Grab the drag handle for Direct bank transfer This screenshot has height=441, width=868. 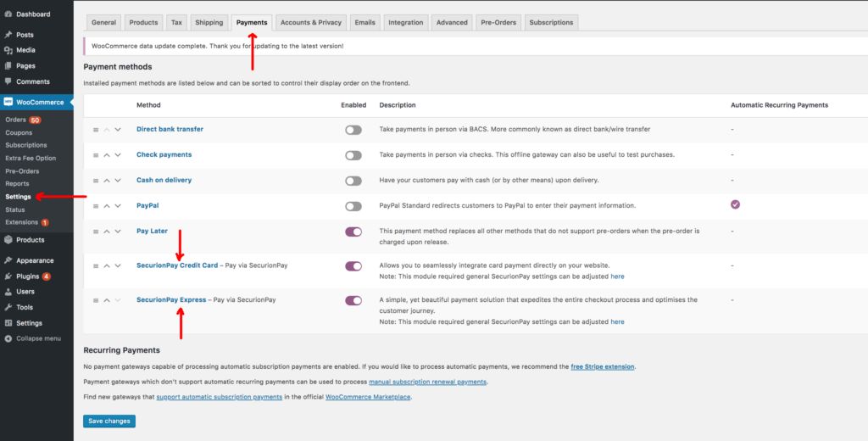pos(96,130)
